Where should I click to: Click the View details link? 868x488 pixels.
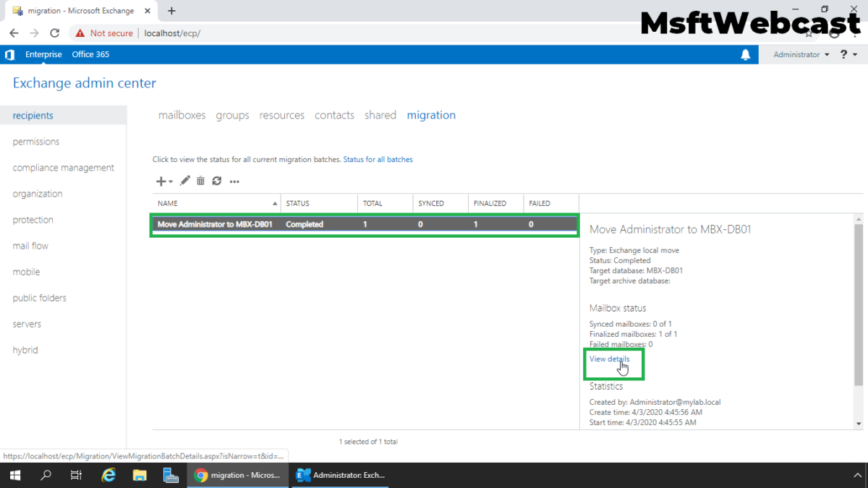[609, 359]
